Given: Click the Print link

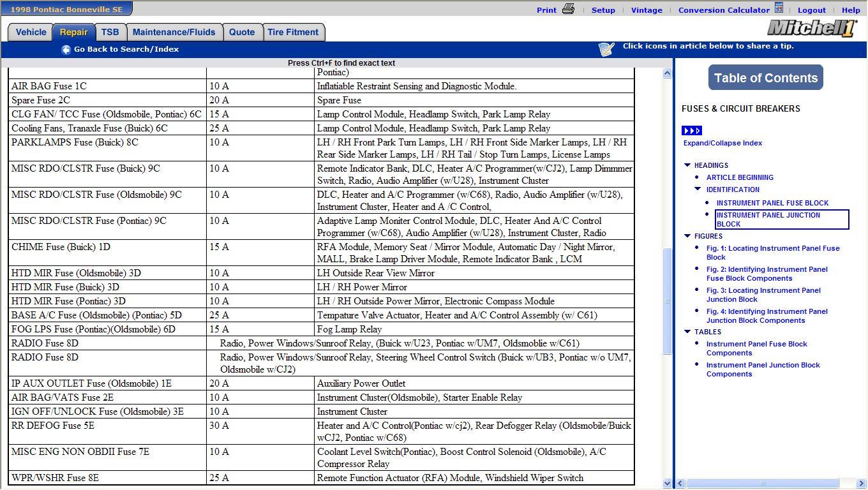Looking at the screenshot, I should coord(546,10).
